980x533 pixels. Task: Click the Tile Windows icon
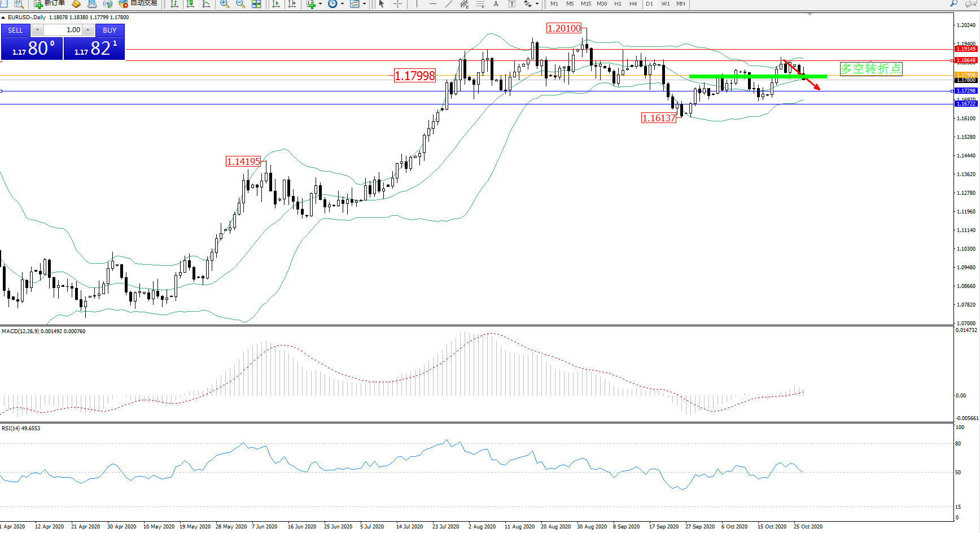click(256, 4)
